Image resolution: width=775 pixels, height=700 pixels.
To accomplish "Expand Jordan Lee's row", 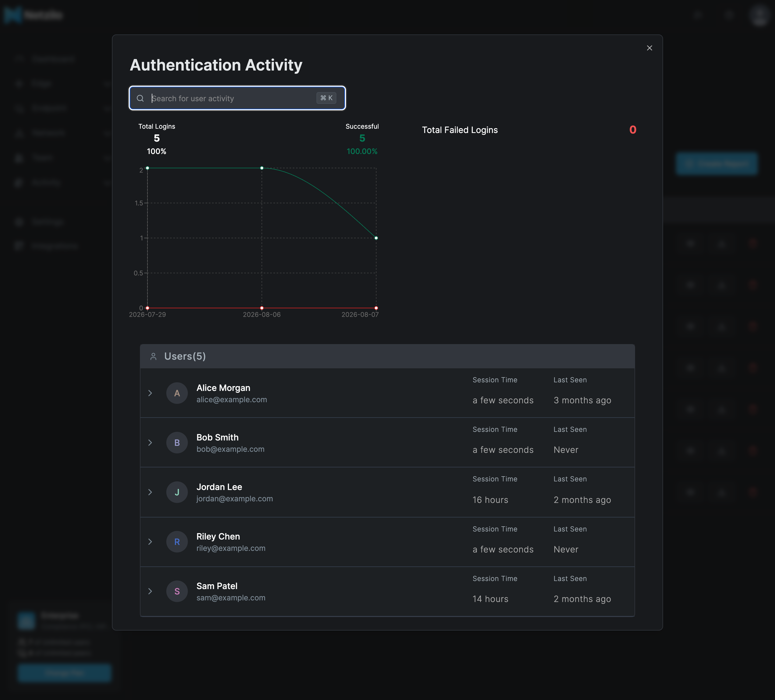I will coord(150,492).
